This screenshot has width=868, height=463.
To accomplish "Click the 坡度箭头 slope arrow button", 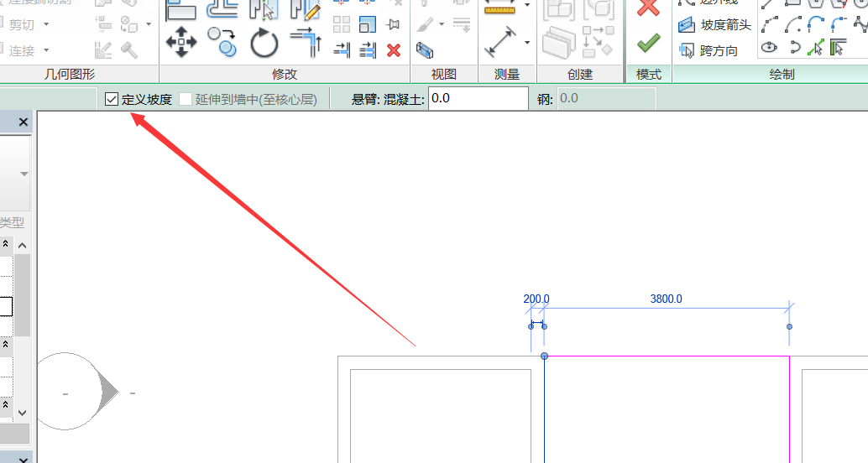I will (714, 25).
